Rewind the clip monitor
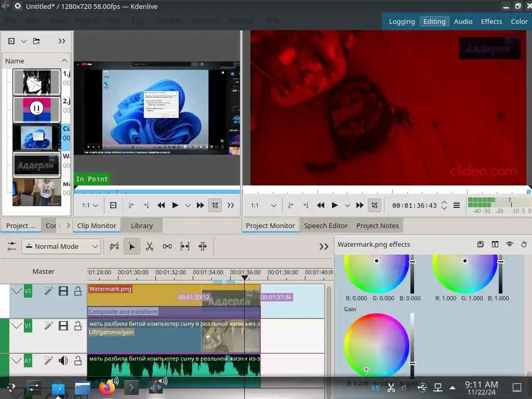 click(161, 205)
